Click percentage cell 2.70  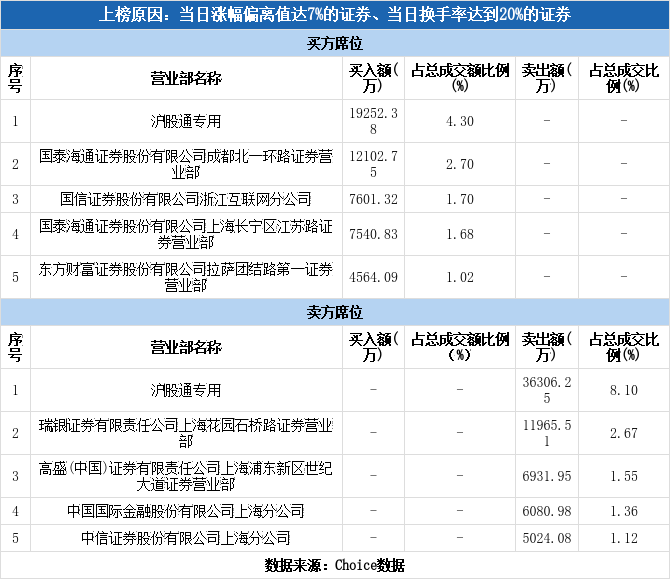[460, 164]
